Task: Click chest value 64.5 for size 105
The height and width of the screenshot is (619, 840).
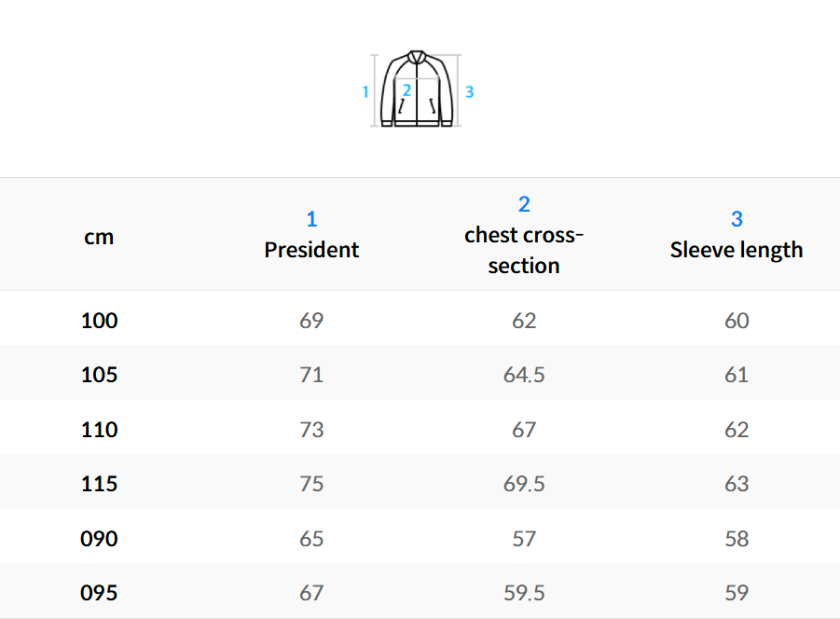Action: [x=524, y=375]
